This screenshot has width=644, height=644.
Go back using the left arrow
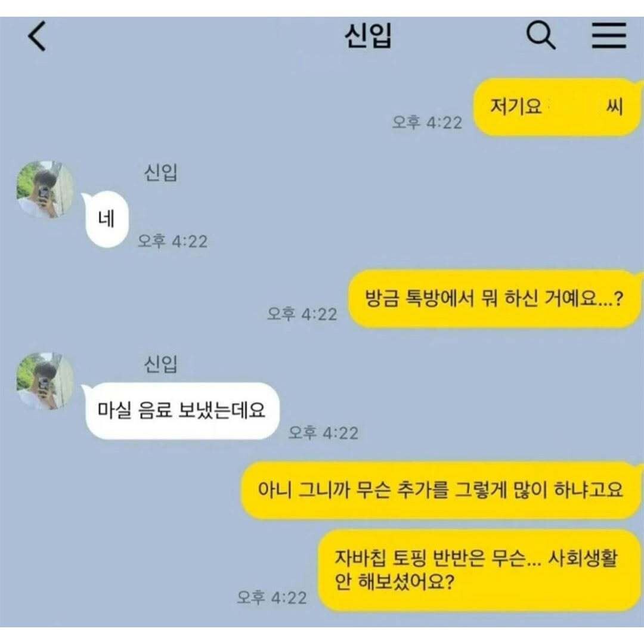coord(36,36)
